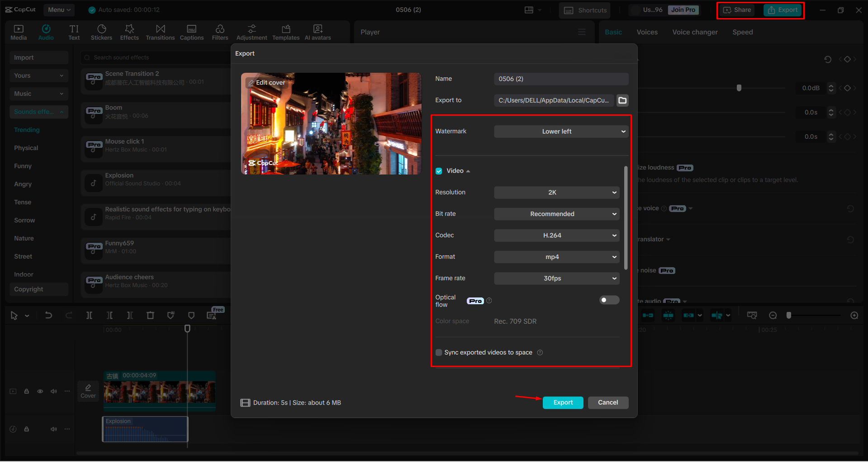Open the Stickers panel
Image resolution: width=868 pixels, height=462 pixels.
[x=101, y=32]
